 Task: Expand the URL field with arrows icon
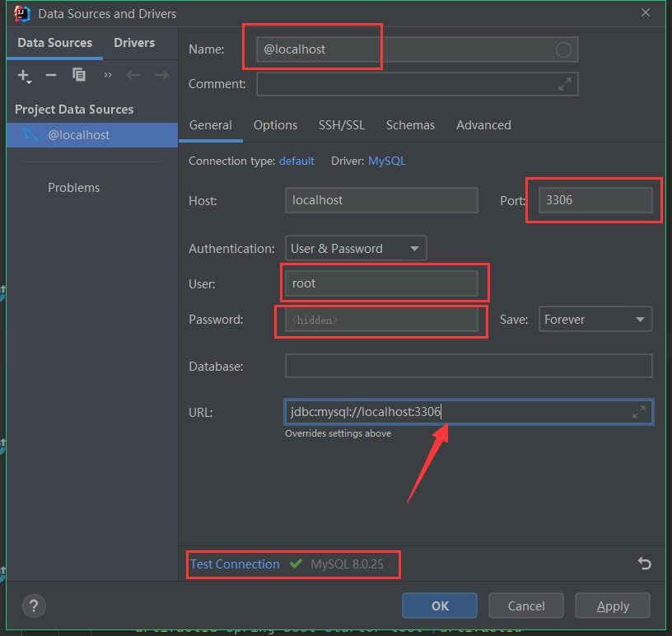pyautogui.click(x=639, y=412)
